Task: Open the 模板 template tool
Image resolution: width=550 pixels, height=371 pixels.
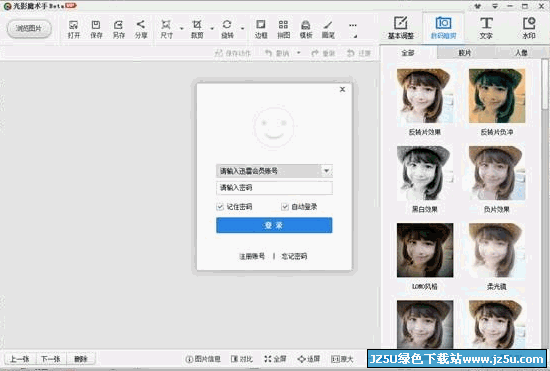Action: (306, 29)
